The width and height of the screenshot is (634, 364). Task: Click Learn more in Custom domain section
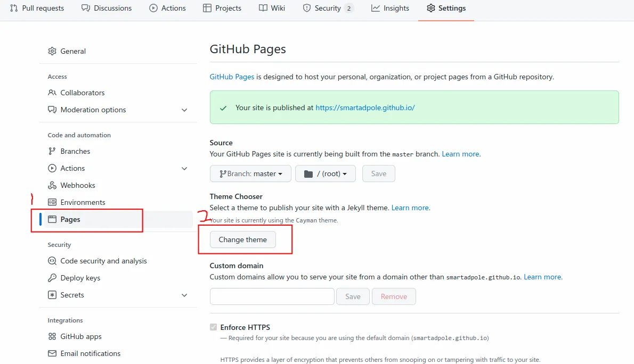coord(542,277)
